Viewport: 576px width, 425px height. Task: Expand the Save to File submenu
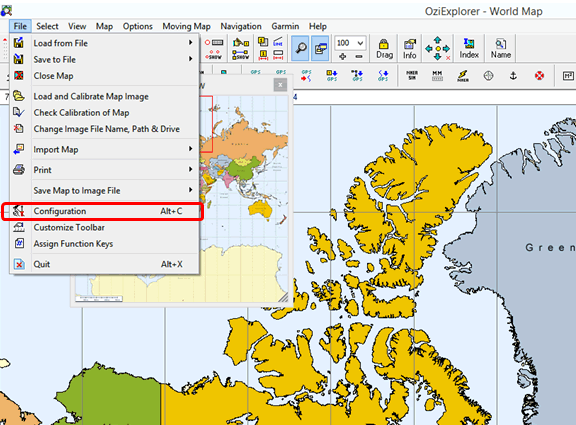[105, 59]
